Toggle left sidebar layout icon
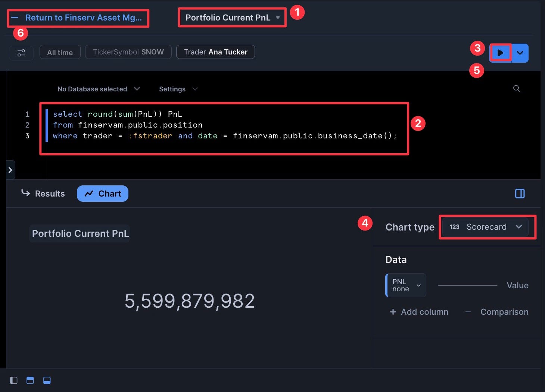 (14, 380)
